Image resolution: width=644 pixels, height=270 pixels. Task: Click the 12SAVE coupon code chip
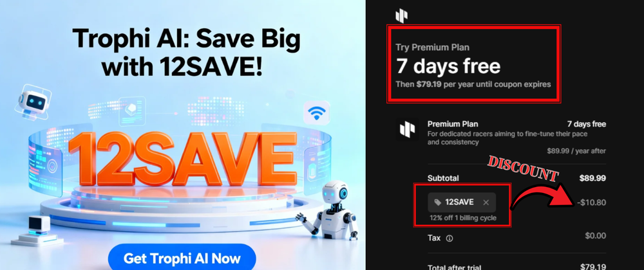(462, 203)
